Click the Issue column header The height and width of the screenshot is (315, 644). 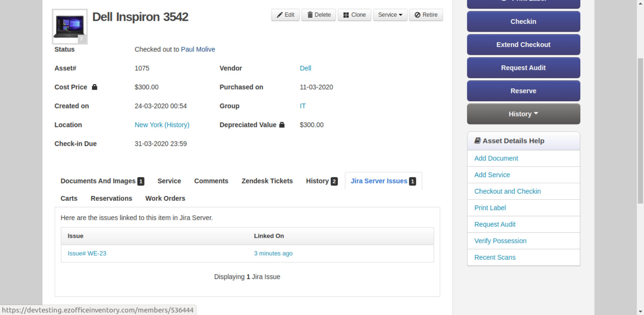click(76, 236)
